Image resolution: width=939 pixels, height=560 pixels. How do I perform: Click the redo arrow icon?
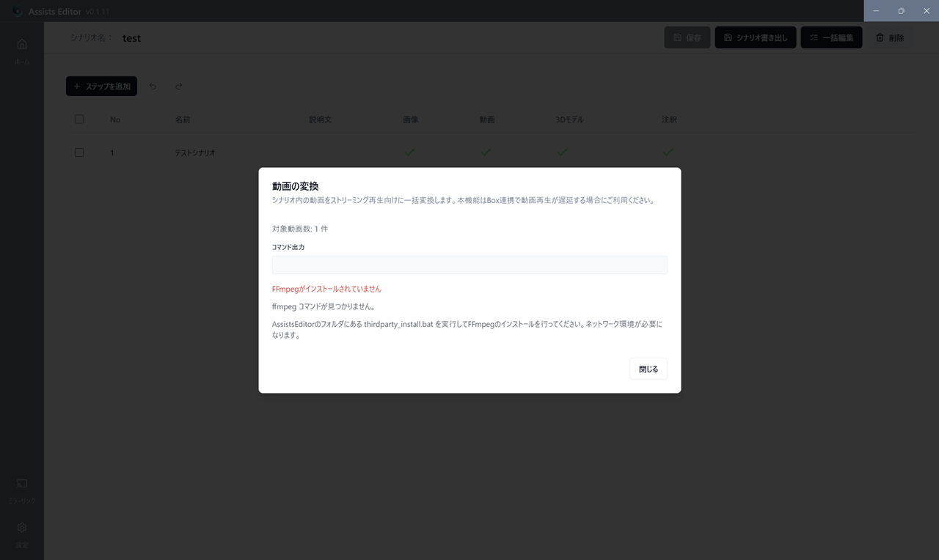[179, 86]
